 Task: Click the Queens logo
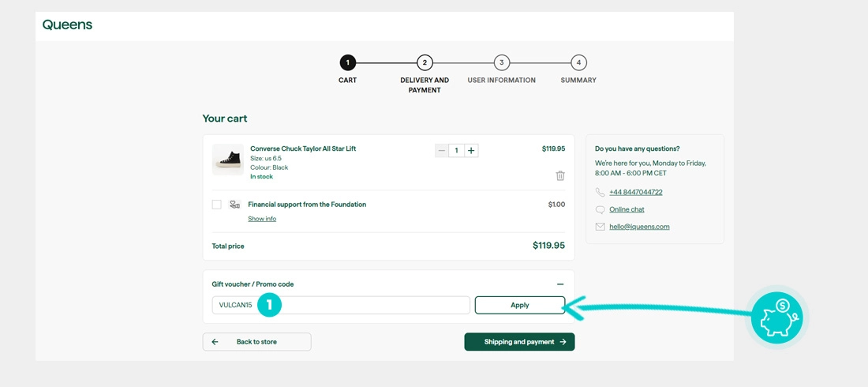pos(68,25)
